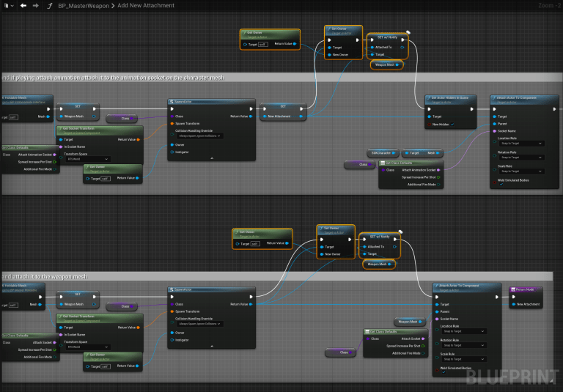
Task: Click the New Attachment pin on Return Node
Action: tap(514, 303)
